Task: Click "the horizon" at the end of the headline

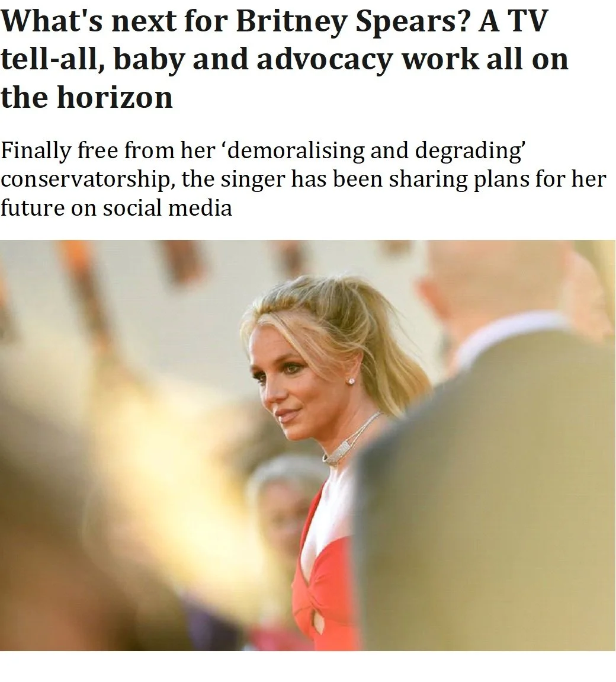Action: pyautogui.click(x=86, y=97)
